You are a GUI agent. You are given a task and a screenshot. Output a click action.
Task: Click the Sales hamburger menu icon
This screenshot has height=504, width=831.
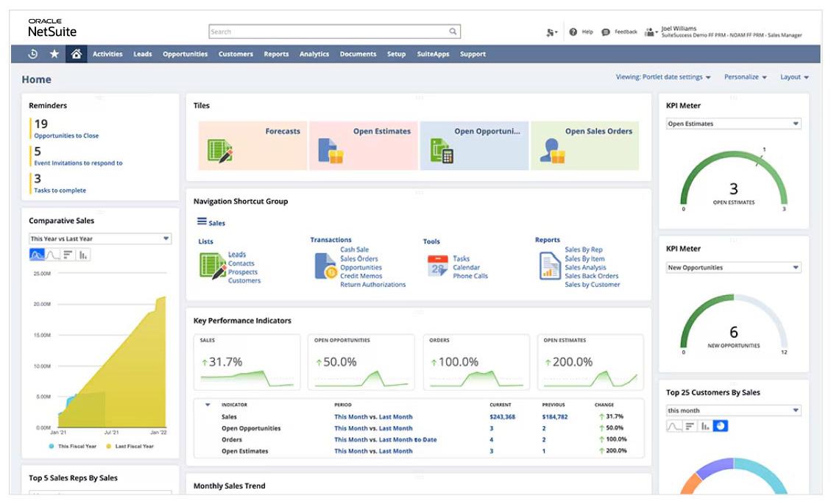pyautogui.click(x=202, y=221)
